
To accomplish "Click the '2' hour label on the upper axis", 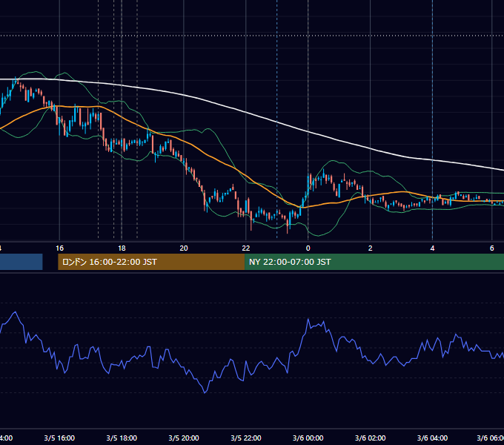I will tap(371, 248).
